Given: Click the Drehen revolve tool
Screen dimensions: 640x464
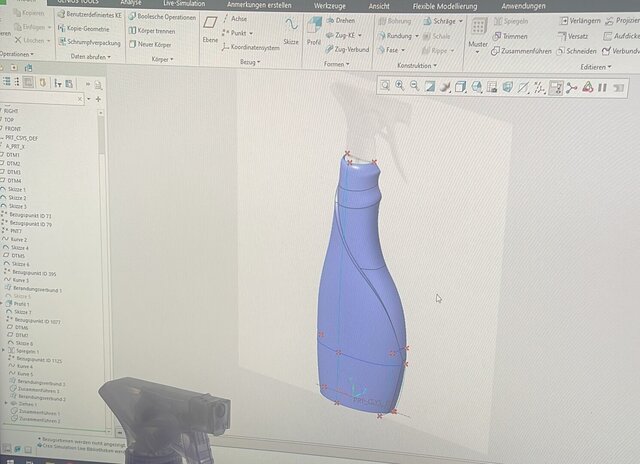Looking at the screenshot, I should pos(341,20).
